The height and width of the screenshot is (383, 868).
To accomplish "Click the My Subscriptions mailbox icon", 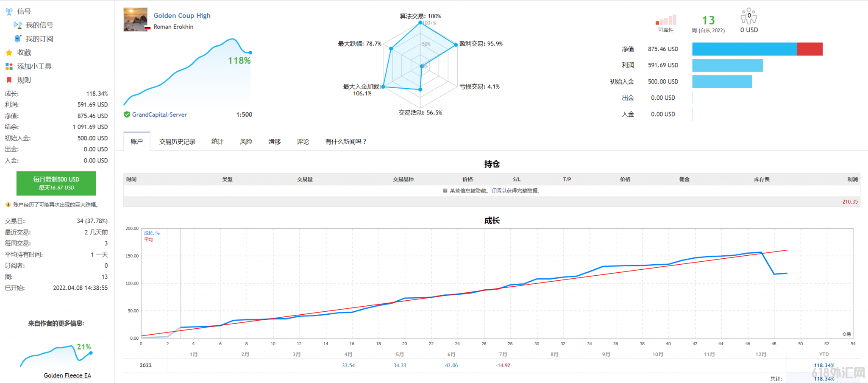I will (17, 39).
